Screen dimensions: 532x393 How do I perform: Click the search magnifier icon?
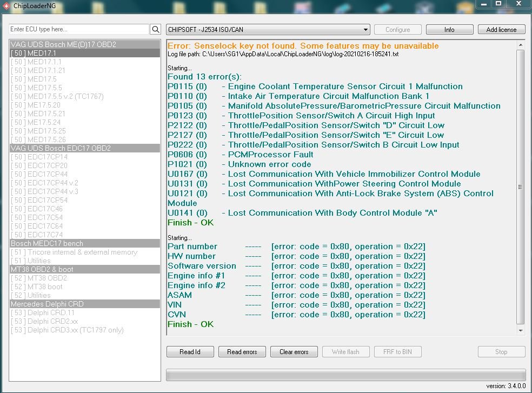tap(155, 29)
